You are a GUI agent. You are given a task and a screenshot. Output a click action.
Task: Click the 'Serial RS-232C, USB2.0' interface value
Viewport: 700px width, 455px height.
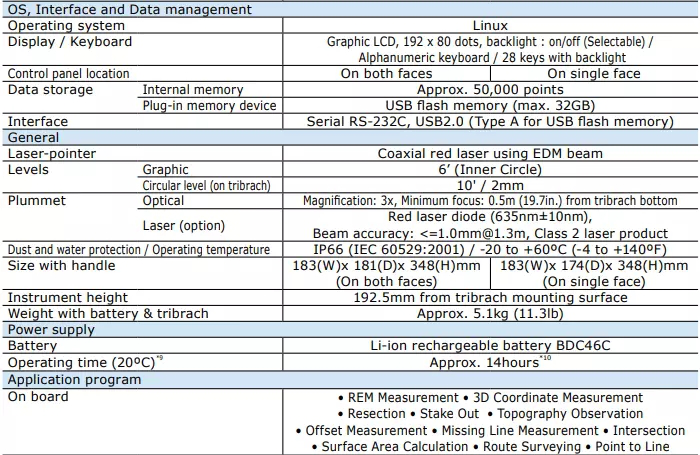click(x=489, y=121)
